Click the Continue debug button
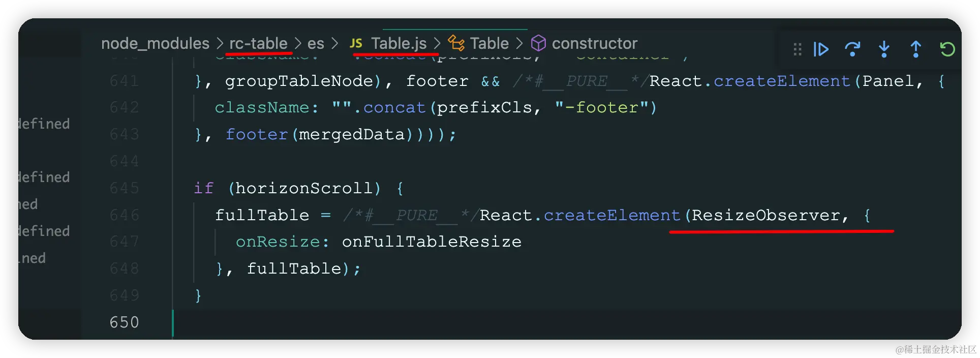 [x=821, y=49]
